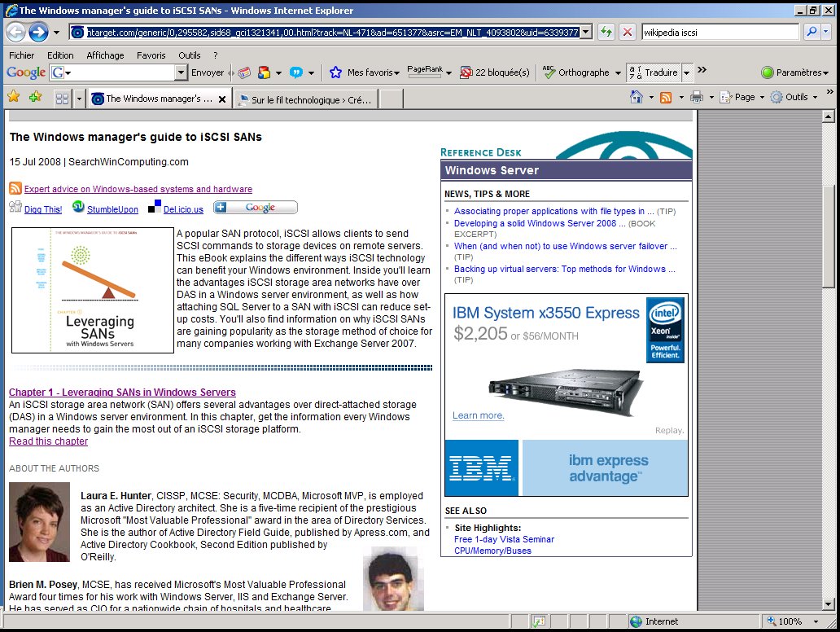The width and height of the screenshot is (840, 632).
Task: Open 'Chapter 1 - Leveraging SANs' link
Action: pyautogui.click(x=122, y=392)
